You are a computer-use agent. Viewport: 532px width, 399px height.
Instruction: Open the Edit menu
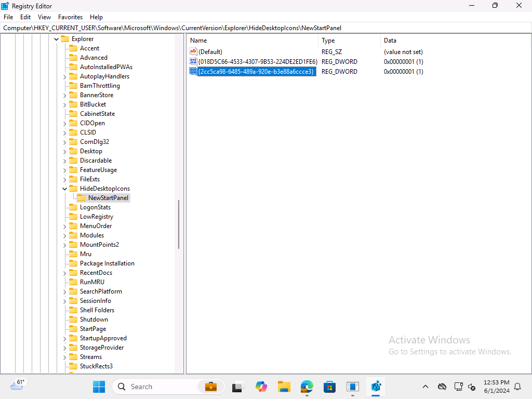click(25, 17)
